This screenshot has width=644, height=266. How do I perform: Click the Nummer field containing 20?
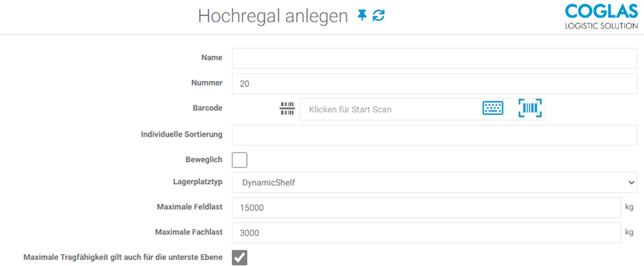[x=434, y=84]
